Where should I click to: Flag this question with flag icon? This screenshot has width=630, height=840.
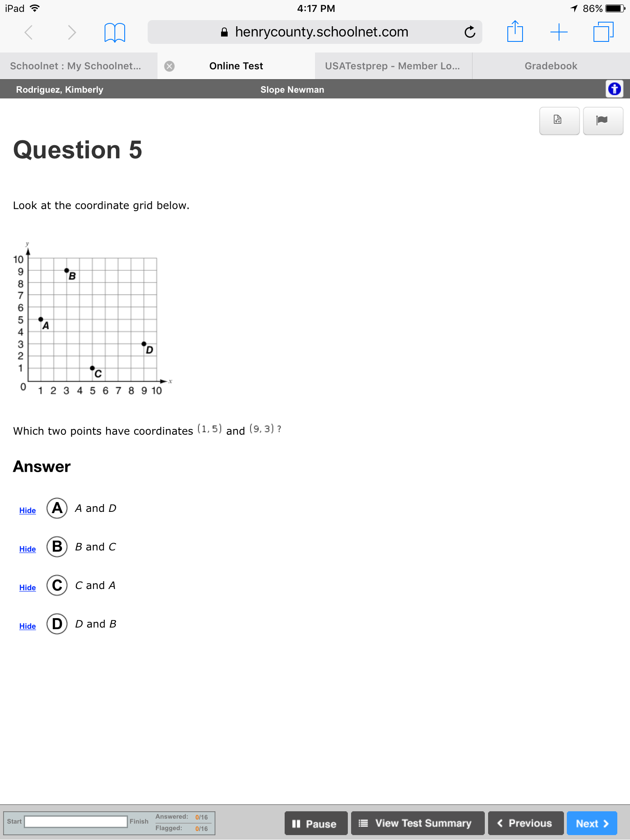point(603,121)
